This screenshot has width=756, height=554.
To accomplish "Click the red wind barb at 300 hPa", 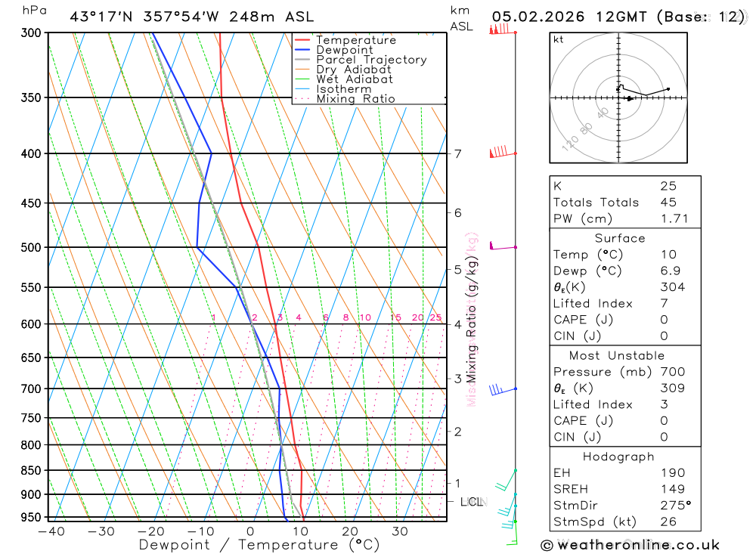I will pyautogui.click(x=503, y=29).
